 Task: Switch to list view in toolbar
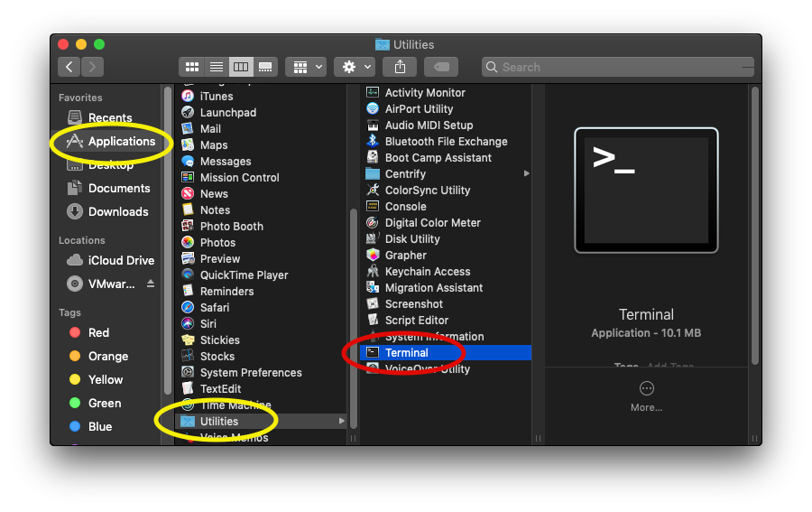[216, 67]
